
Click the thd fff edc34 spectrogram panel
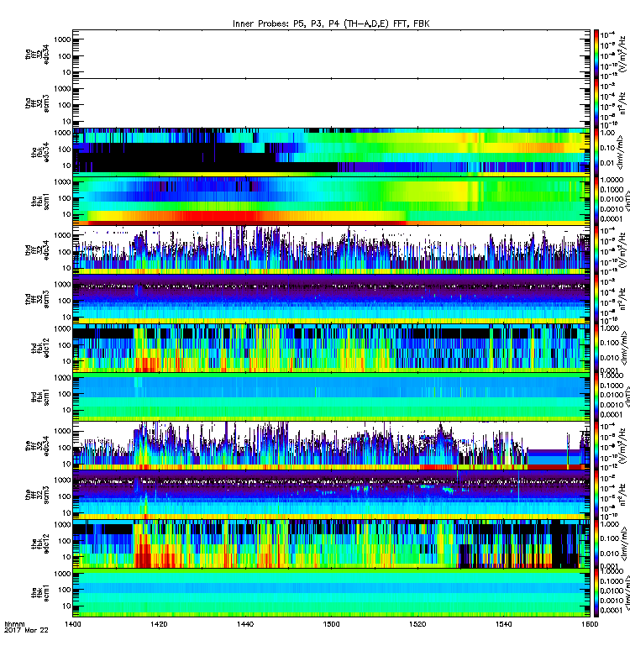click(331, 249)
